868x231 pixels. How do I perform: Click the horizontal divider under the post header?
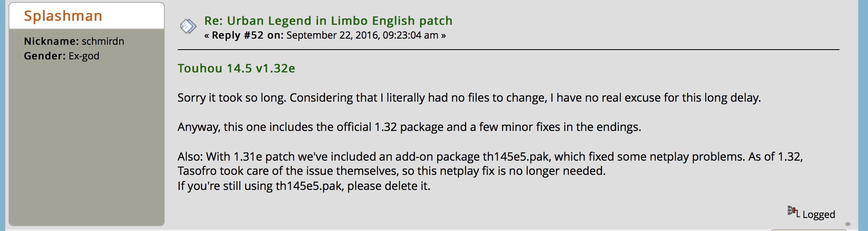[x=508, y=50]
